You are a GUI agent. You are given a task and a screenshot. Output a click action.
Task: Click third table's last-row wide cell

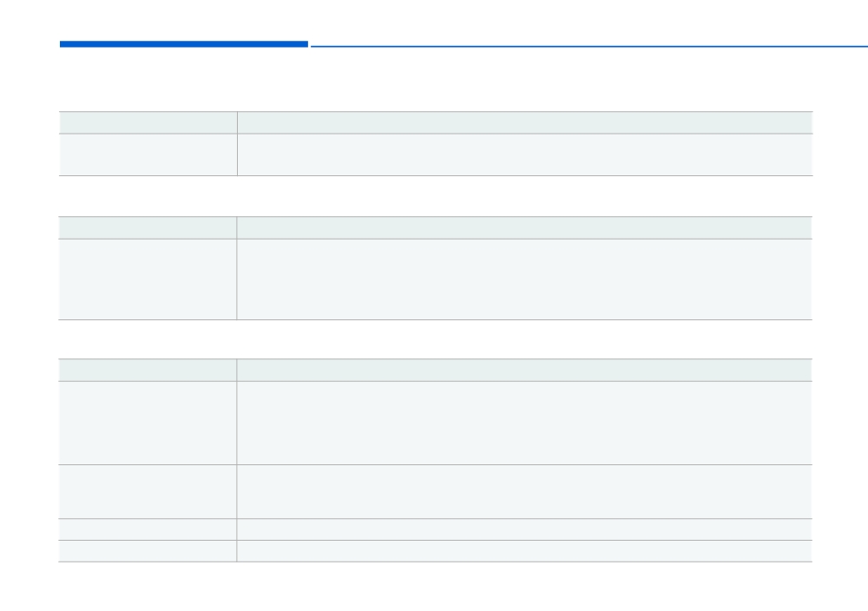pyautogui.click(x=524, y=550)
